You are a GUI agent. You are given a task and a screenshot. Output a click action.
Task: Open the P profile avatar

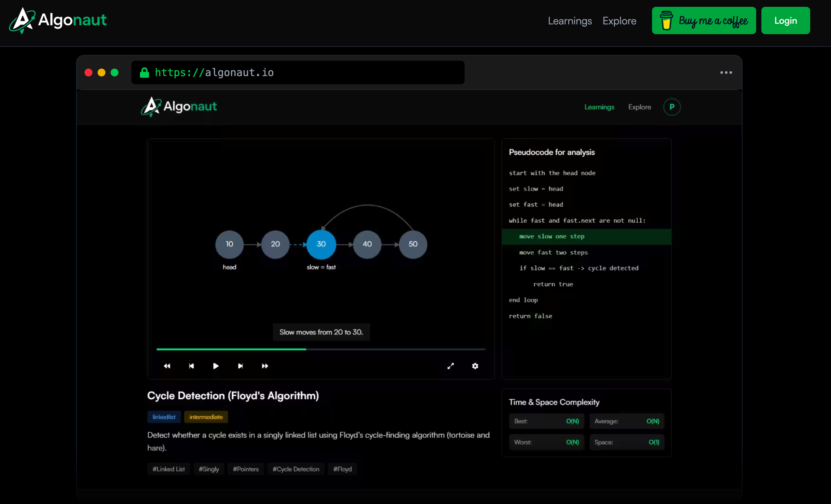tap(672, 107)
